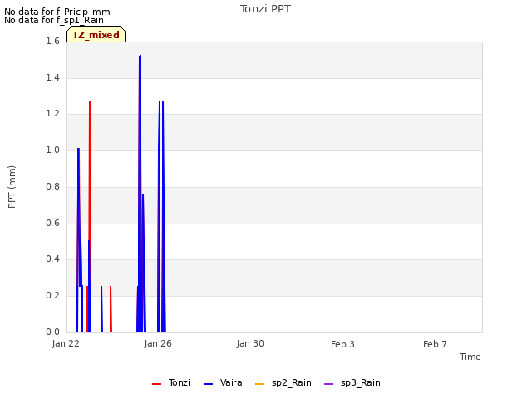The height and width of the screenshot is (399, 532).
Task: Click the red Tonzi spike reaching 1.27
Action: point(90,103)
